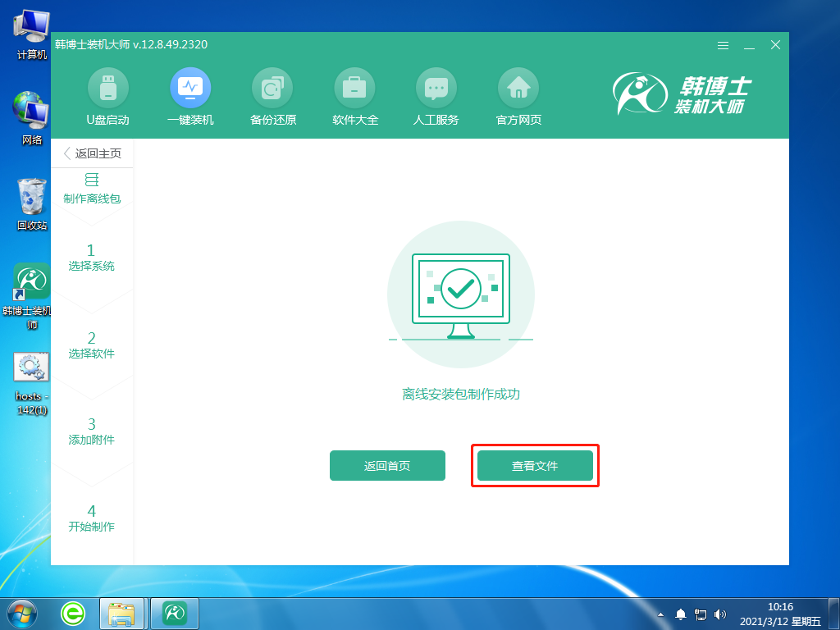The height and width of the screenshot is (630, 840).
Task: Go back via 返回主页 link
Action: [x=92, y=153]
